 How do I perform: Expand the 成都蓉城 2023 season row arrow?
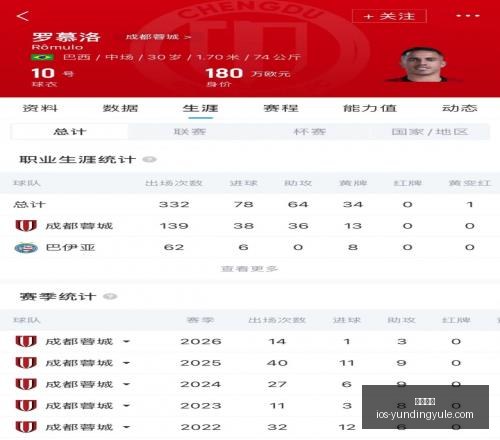126,406
